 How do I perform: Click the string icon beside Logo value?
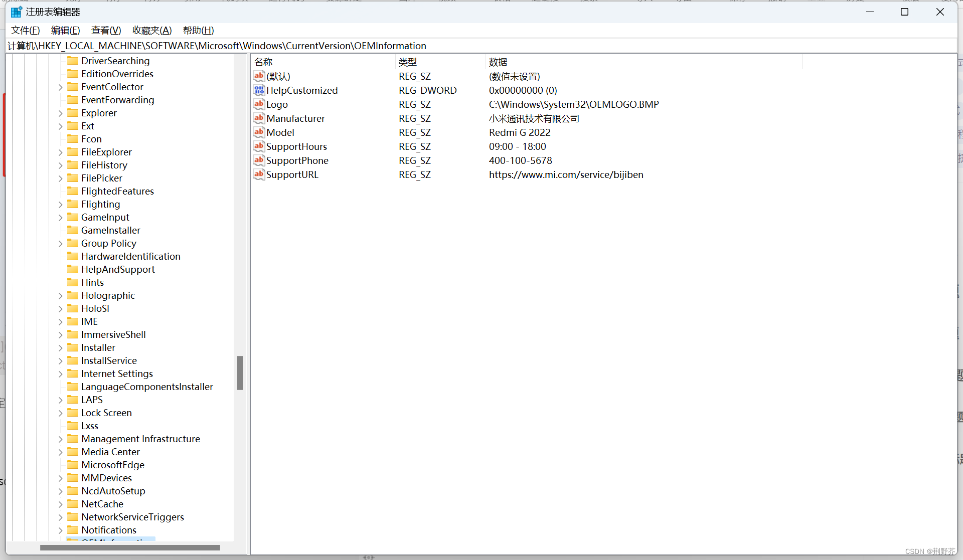pos(259,104)
